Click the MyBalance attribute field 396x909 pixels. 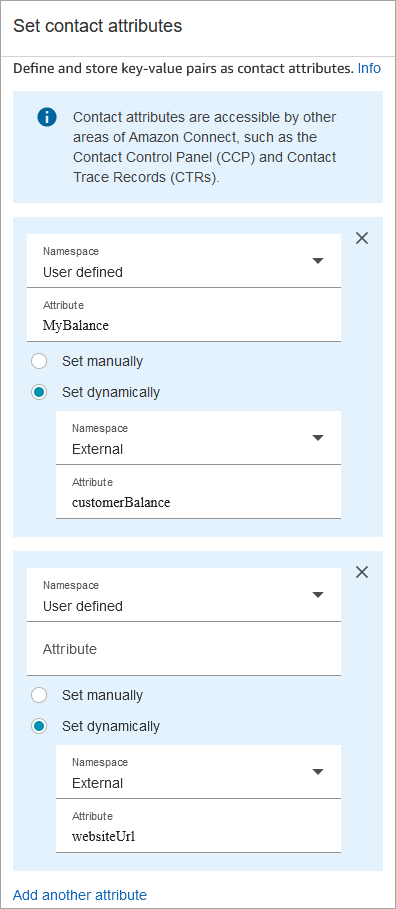184,315
